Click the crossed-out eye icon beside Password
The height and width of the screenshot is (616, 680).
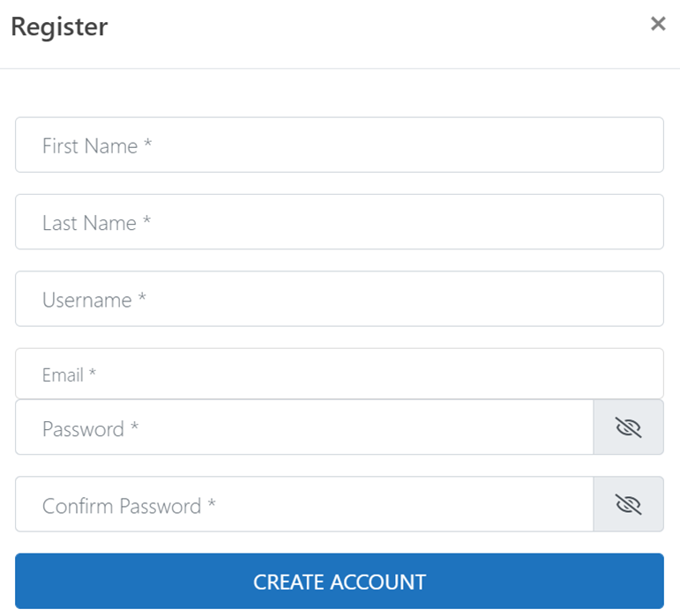[x=628, y=427]
